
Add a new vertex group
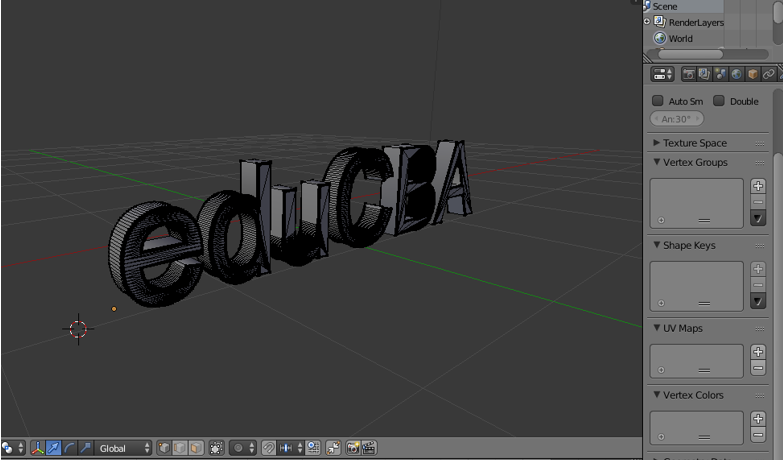758,186
